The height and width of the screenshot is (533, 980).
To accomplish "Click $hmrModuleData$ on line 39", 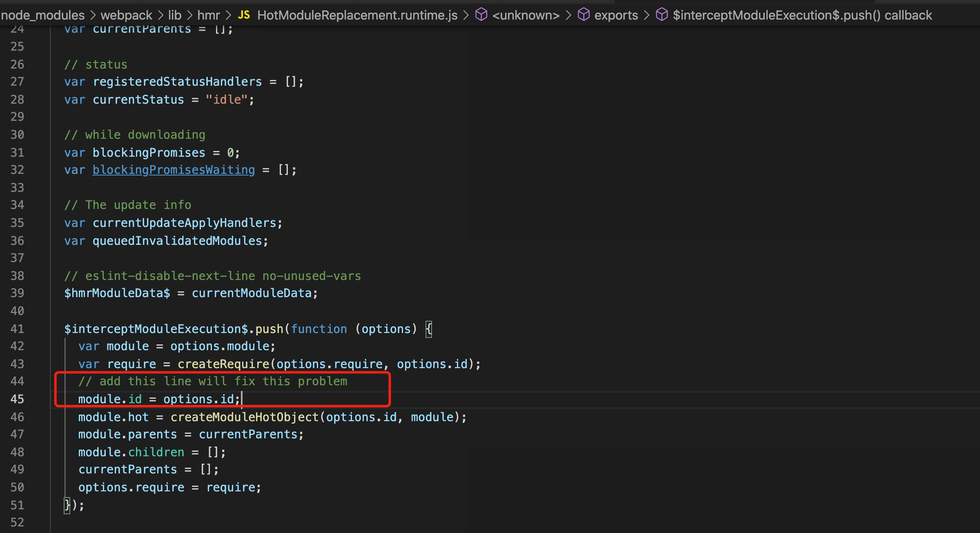I will pyautogui.click(x=117, y=293).
